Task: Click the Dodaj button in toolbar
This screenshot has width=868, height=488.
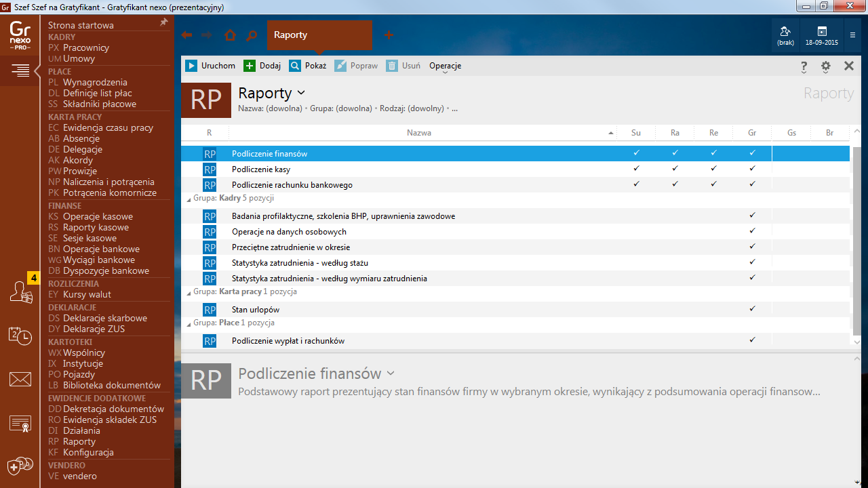Action: click(262, 66)
